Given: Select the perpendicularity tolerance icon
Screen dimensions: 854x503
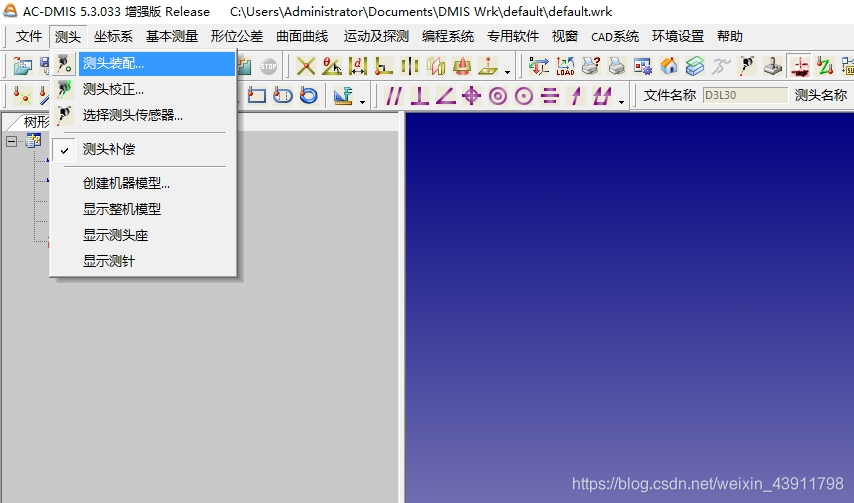Looking at the screenshot, I should coord(419,96).
